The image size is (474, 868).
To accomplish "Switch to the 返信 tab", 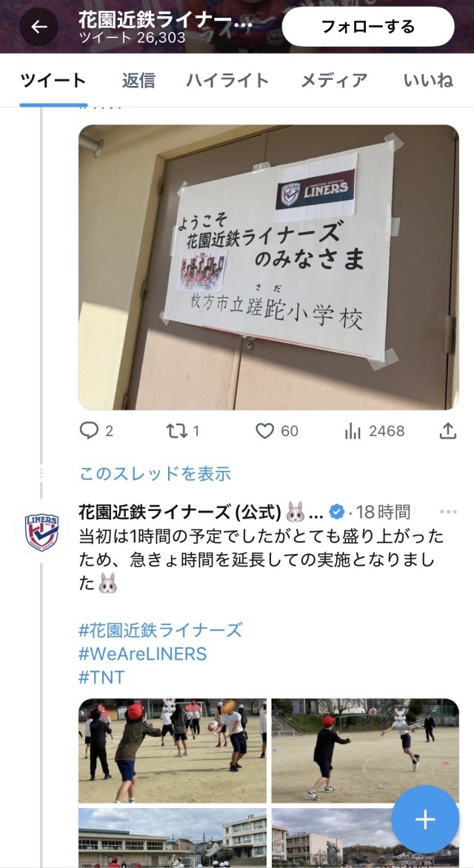I will click(138, 80).
